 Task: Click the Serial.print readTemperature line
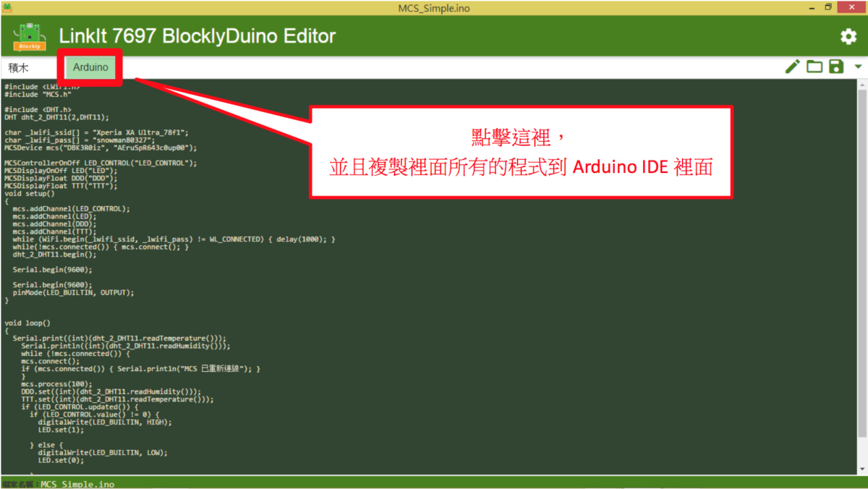tap(119, 339)
